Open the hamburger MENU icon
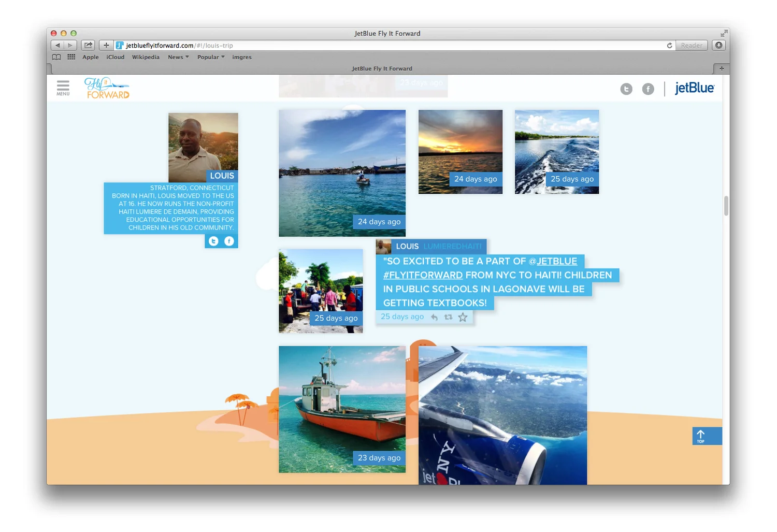Image resolution: width=777 pixels, height=532 pixels. pos(63,88)
